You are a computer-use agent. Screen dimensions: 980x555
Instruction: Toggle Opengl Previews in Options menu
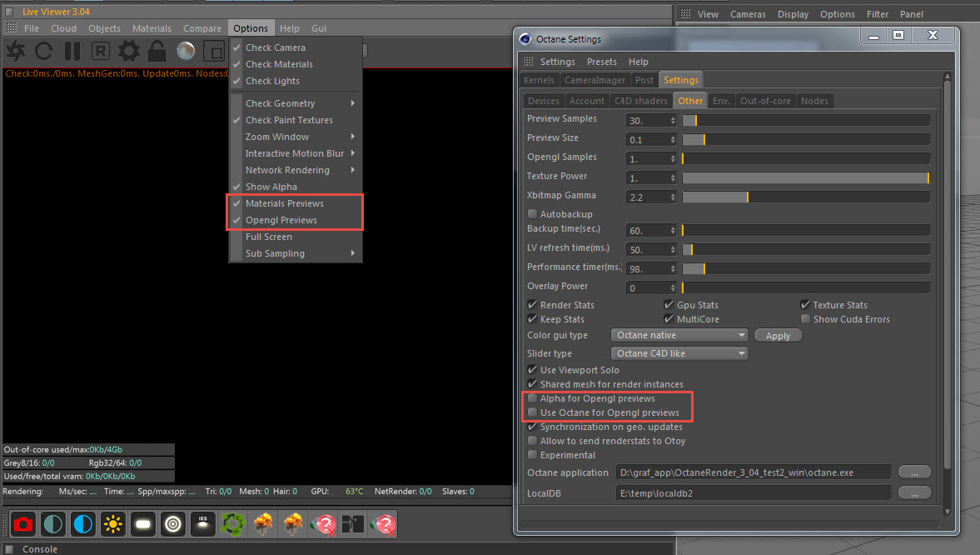click(296, 220)
